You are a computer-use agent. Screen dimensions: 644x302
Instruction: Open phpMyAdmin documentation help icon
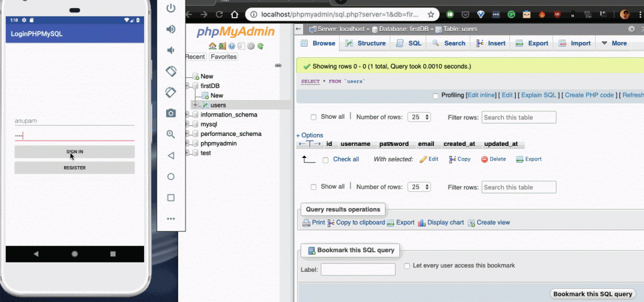(x=231, y=46)
